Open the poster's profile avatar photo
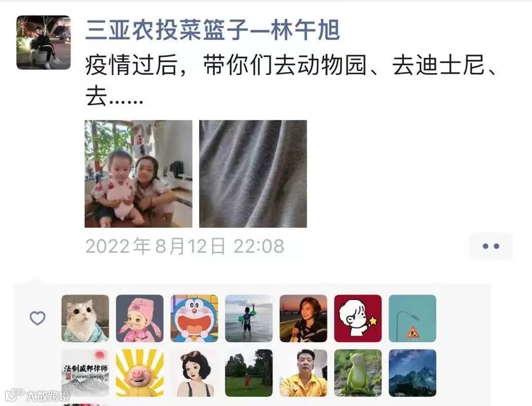Screen dimensions: 532x406 coord(43,42)
